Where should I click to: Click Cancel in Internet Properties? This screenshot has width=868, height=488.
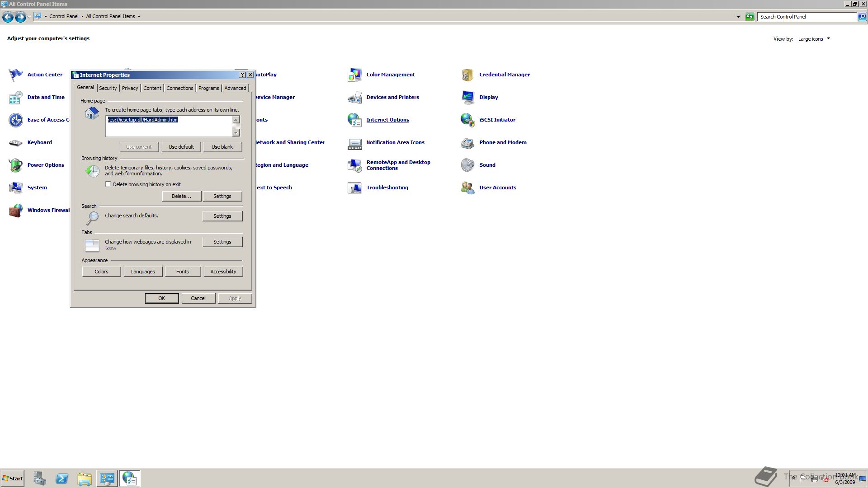point(198,298)
